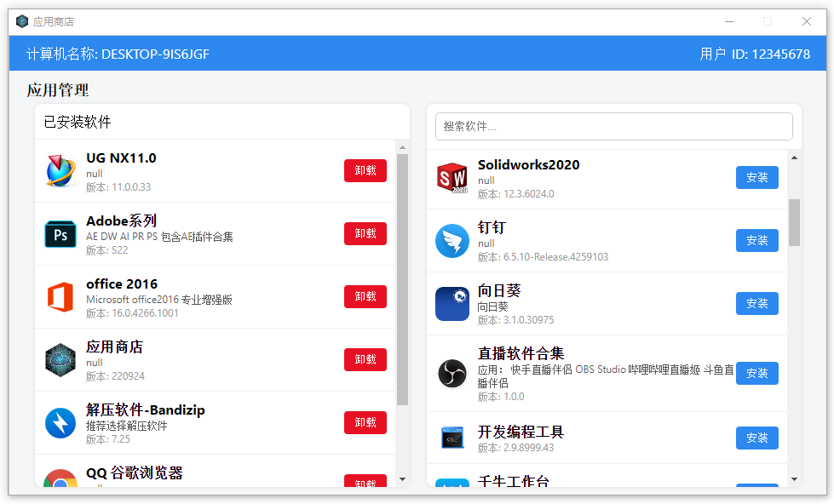834x504 pixels.
Task: Select the Solidworks2020 title text
Action: coord(529,165)
